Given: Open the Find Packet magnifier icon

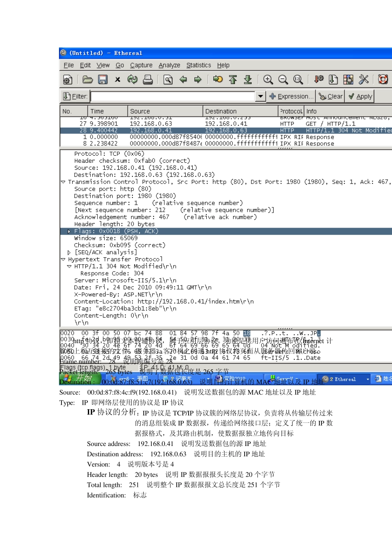Looking at the screenshot, I should pos(168,80).
